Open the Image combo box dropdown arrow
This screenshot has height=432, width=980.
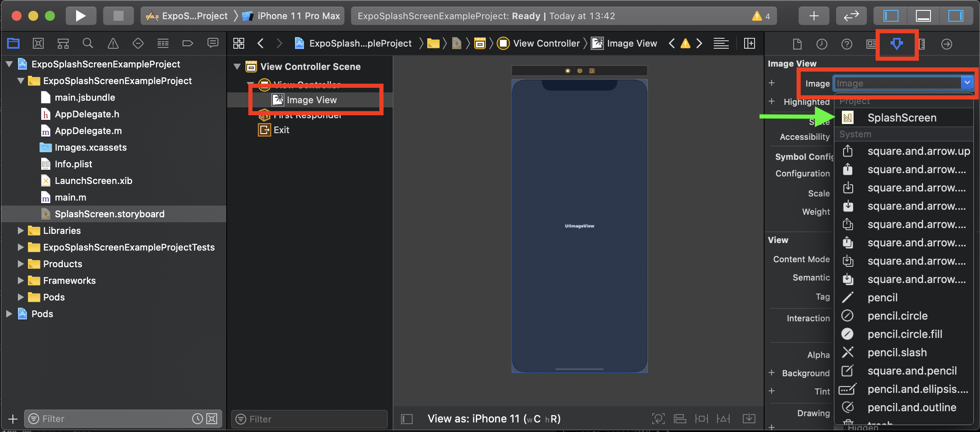[x=967, y=83]
